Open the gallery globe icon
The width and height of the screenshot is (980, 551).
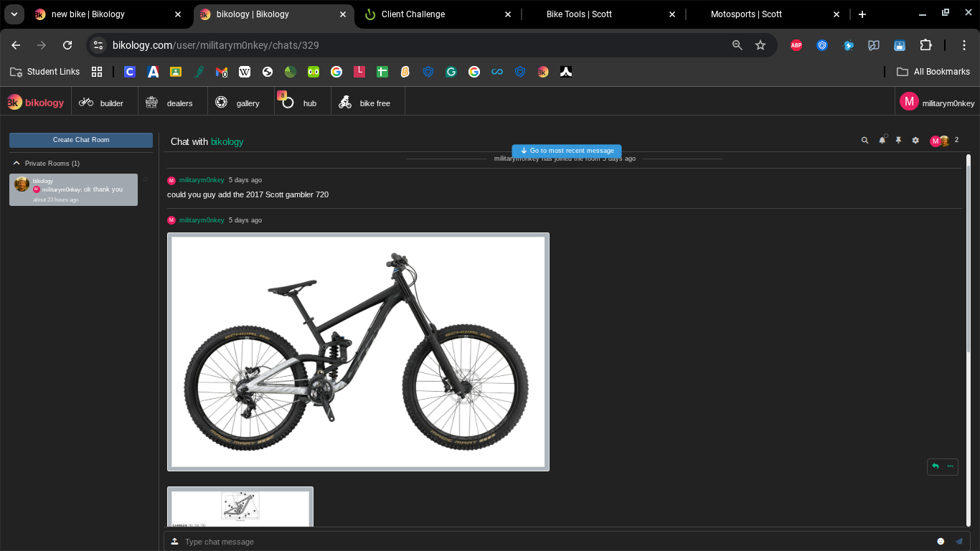tap(222, 103)
